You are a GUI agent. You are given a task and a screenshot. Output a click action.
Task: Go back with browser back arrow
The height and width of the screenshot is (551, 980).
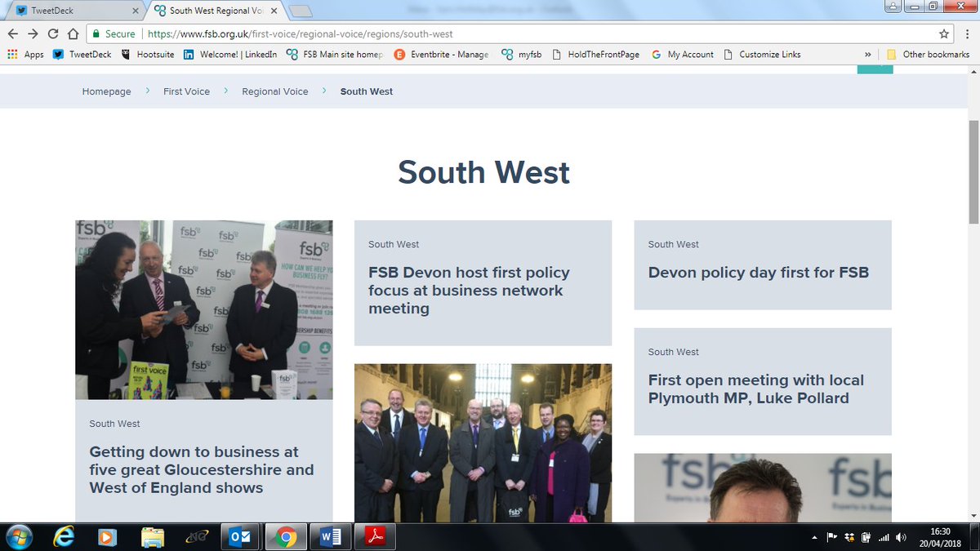pyautogui.click(x=12, y=34)
